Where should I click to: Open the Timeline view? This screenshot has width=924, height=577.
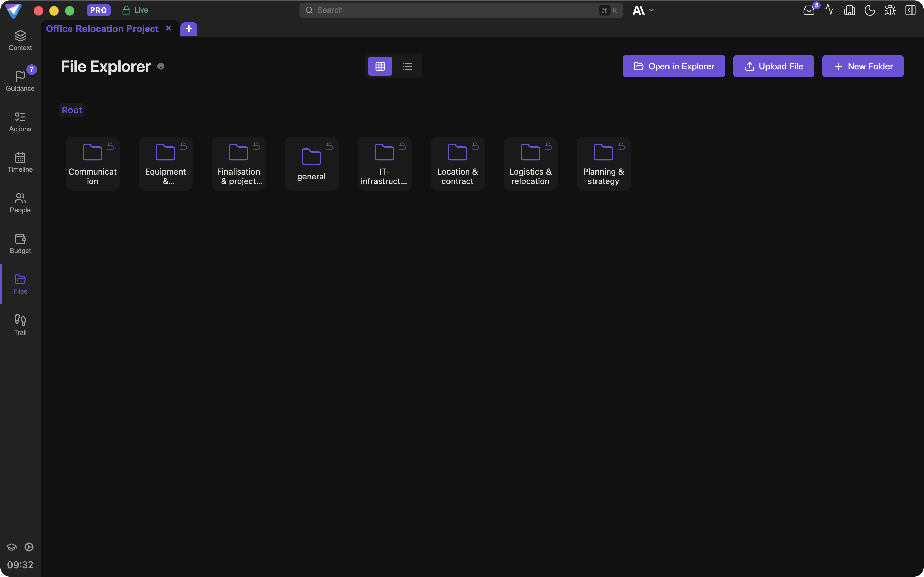click(20, 162)
